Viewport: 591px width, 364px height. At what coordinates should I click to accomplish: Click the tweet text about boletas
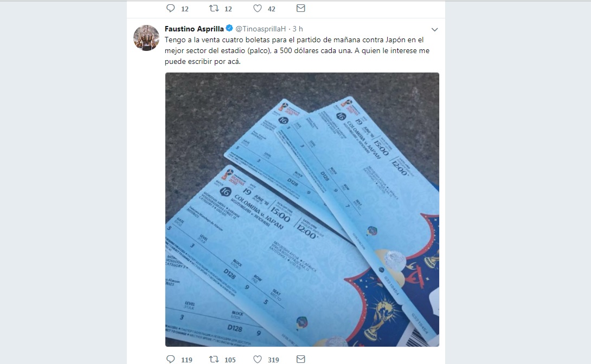tap(297, 50)
